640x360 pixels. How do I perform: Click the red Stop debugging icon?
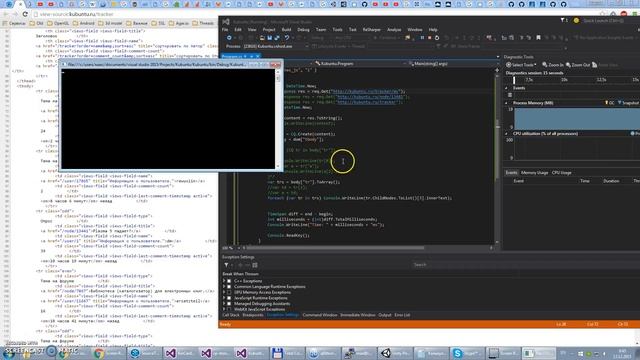[429, 38]
